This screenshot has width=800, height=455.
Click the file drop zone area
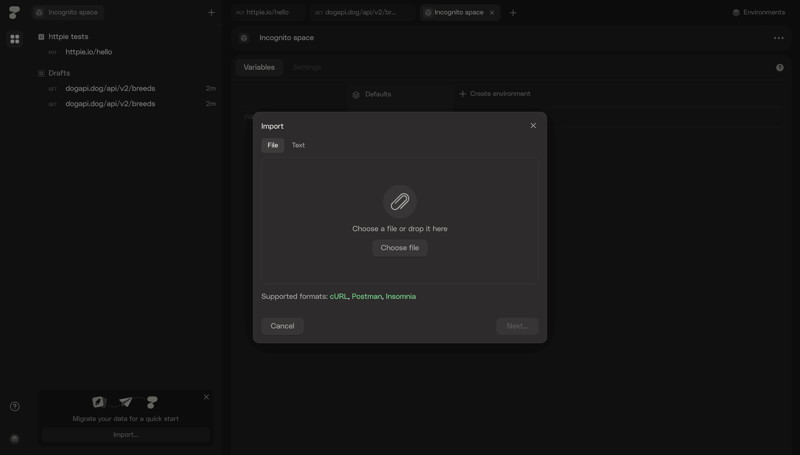(399, 220)
